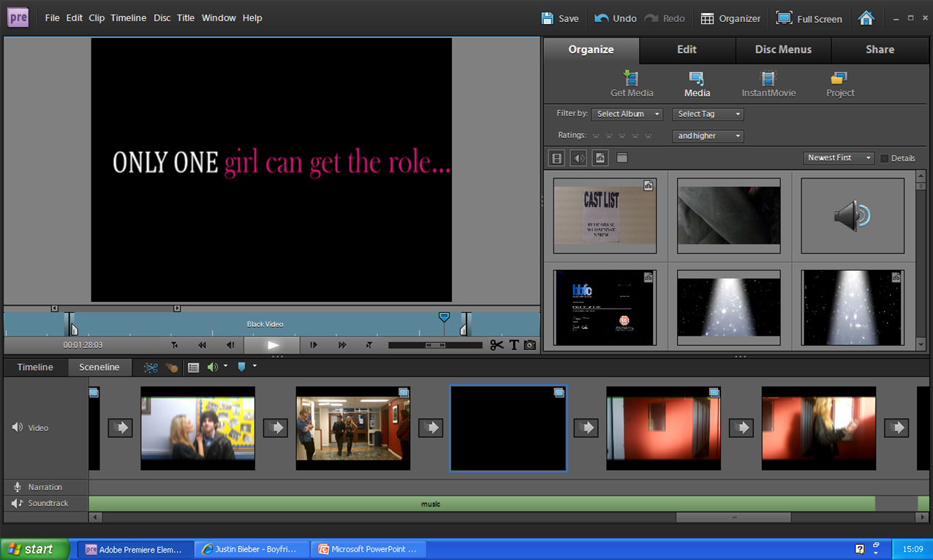Step back one frame
This screenshot has width=933, height=560.
(x=230, y=345)
